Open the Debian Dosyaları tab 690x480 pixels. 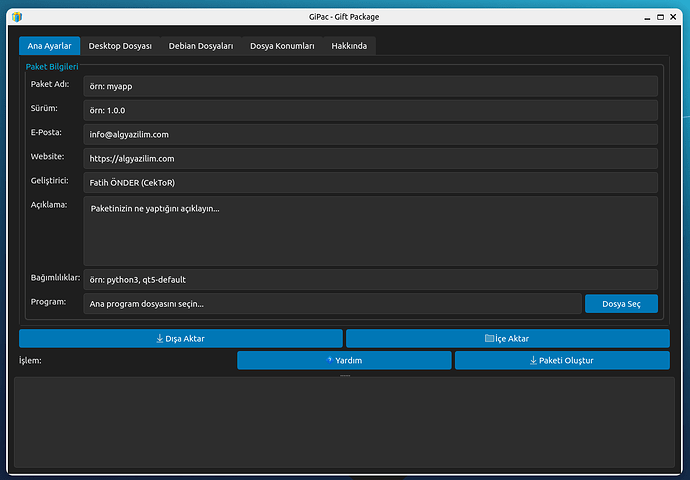[x=201, y=46]
